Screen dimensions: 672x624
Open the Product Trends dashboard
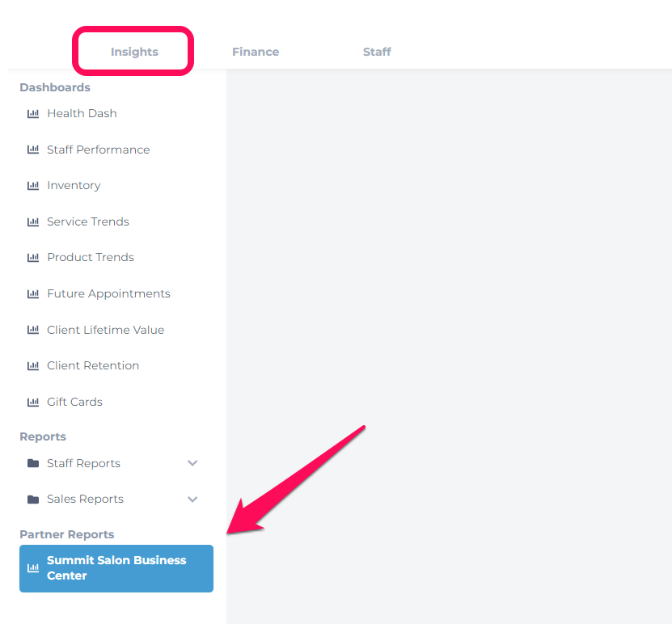(x=91, y=257)
